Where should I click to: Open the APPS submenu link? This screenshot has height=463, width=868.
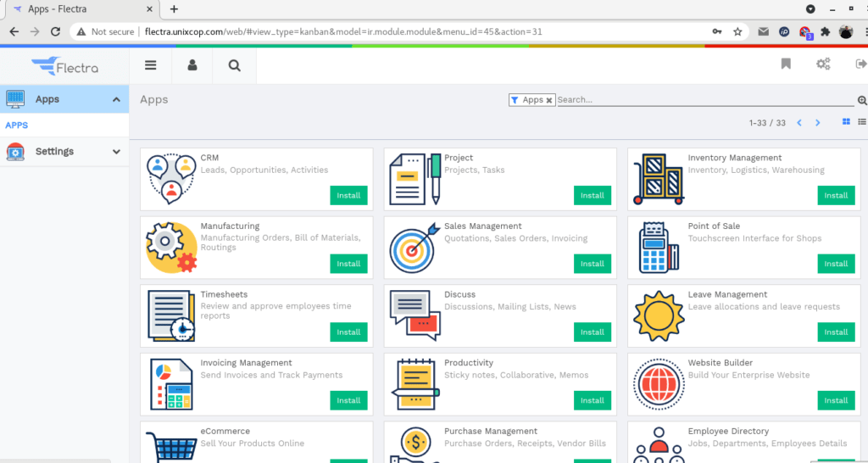click(x=17, y=126)
